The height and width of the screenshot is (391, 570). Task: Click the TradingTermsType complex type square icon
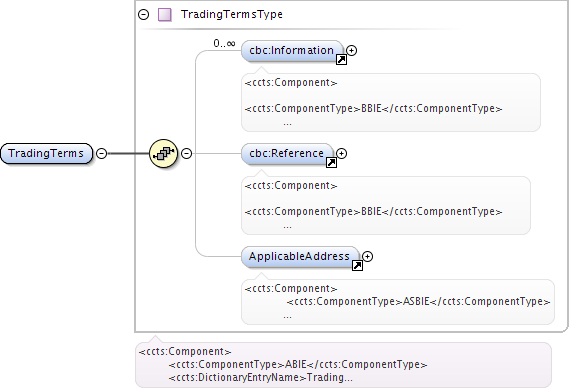[x=165, y=15]
